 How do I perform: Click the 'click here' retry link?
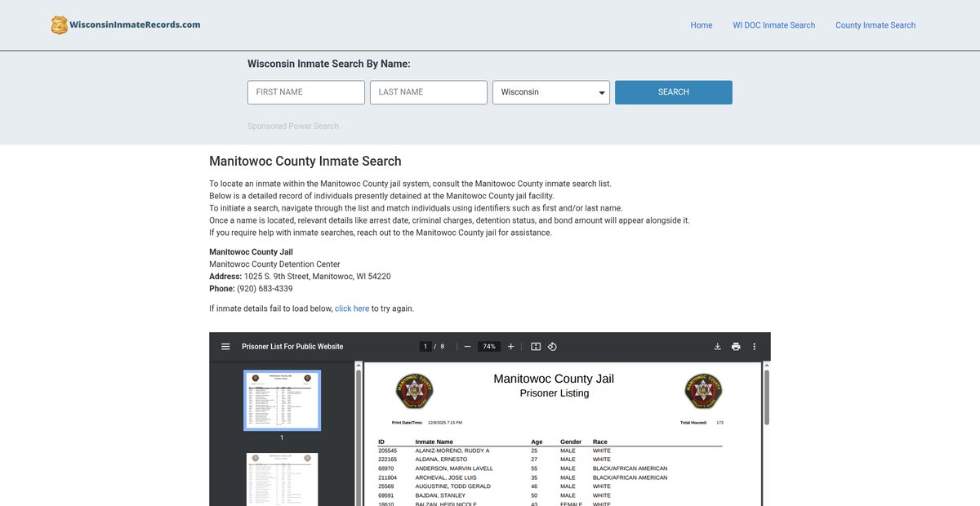pos(352,308)
